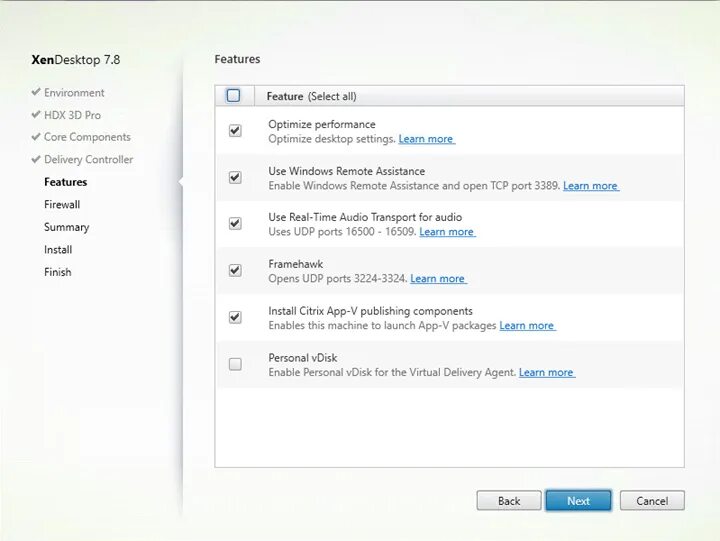Click the XenDesktop 7.8 title
The image size is (720, 541).
[76, 60]
